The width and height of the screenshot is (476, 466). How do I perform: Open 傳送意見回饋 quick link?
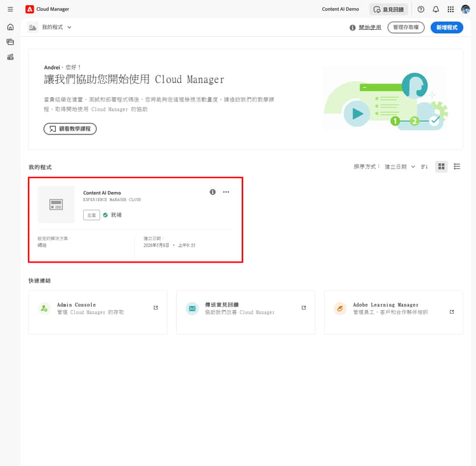246,313
